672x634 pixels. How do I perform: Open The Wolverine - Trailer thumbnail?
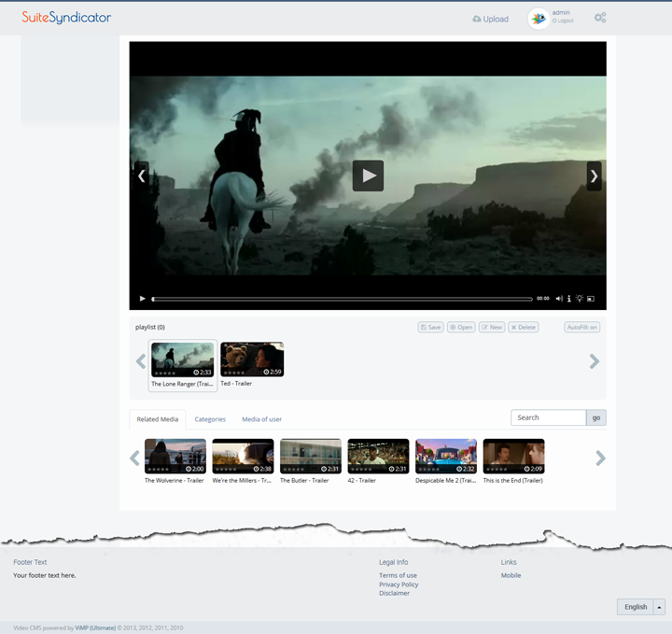[175, 456]
